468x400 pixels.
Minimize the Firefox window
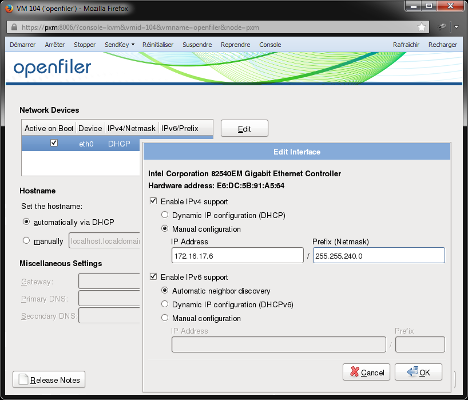(x=413, y=6)
